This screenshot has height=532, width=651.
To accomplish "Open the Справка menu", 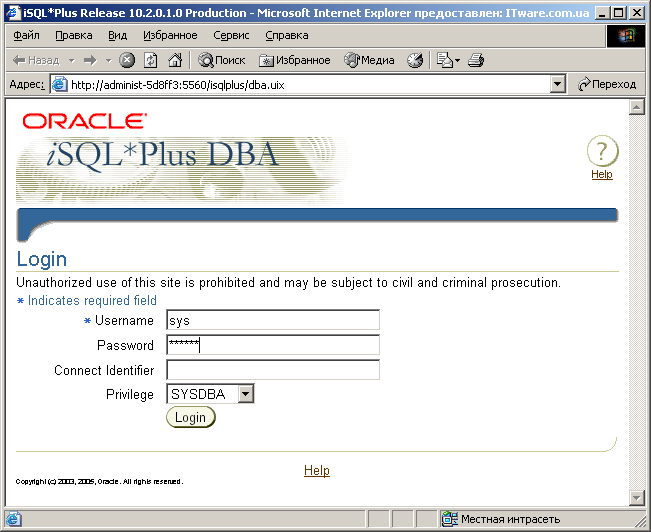I will (x=286, y=35).
